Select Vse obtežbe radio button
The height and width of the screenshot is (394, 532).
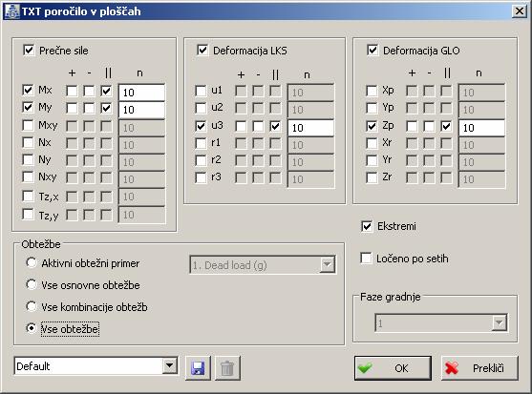click(32, 328)
